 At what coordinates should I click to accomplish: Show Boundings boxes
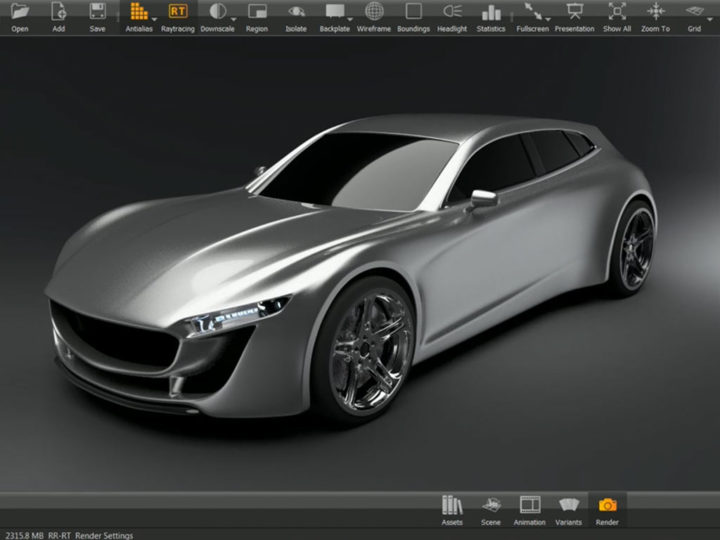[413, 17]
